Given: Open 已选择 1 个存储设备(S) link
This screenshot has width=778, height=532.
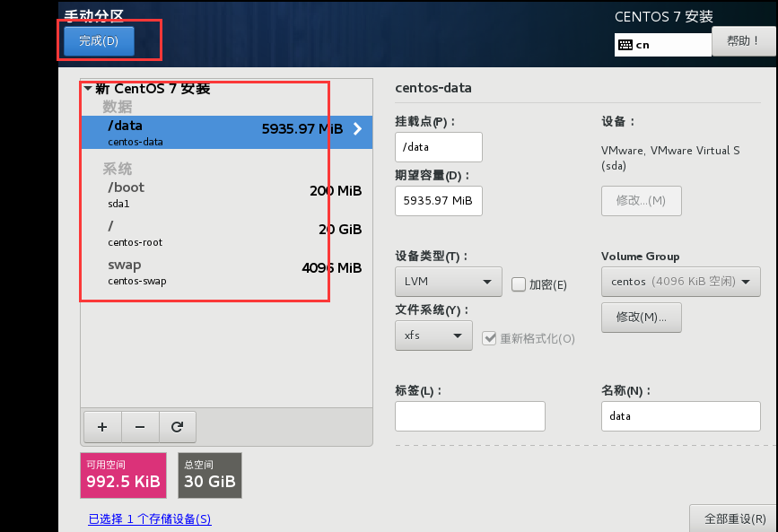Looking at the screenshot, I should click(x=150, y=519).
